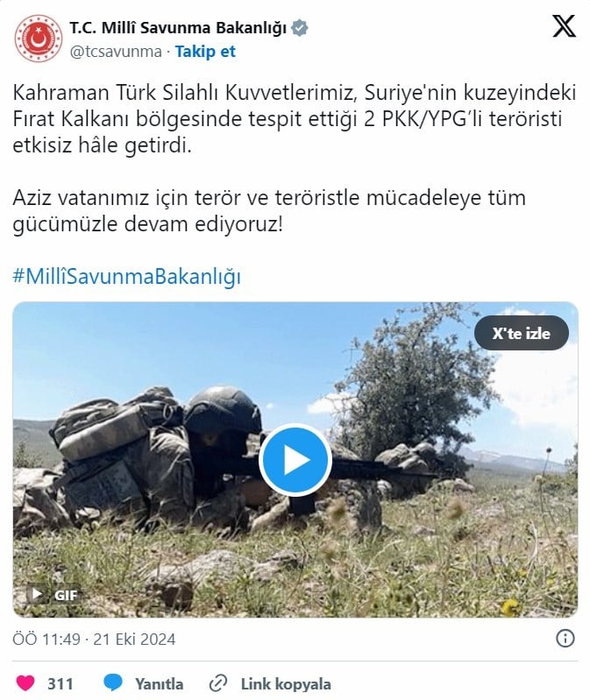Open the tweet info circle icon
590x700 pixels.
[565, 639]
